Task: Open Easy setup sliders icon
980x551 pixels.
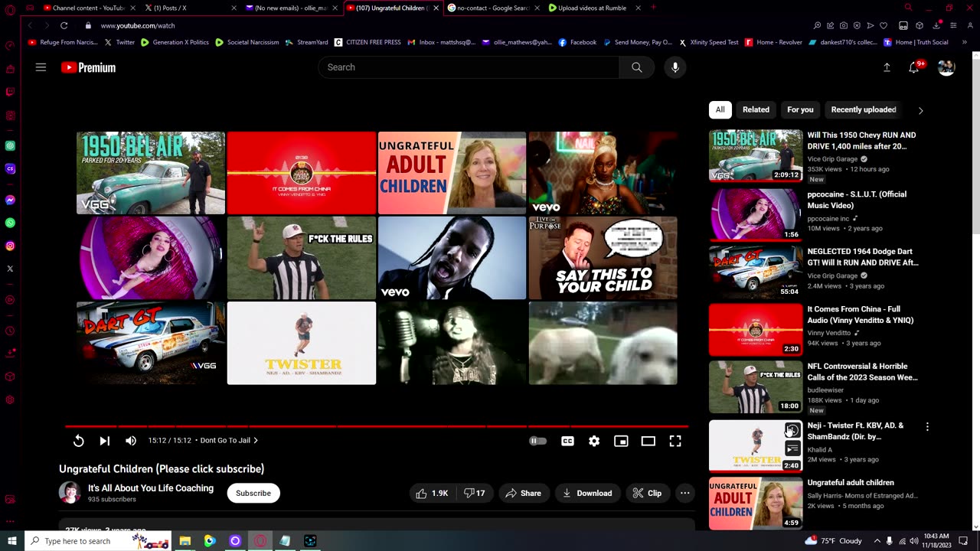Action: click(953, 25)
